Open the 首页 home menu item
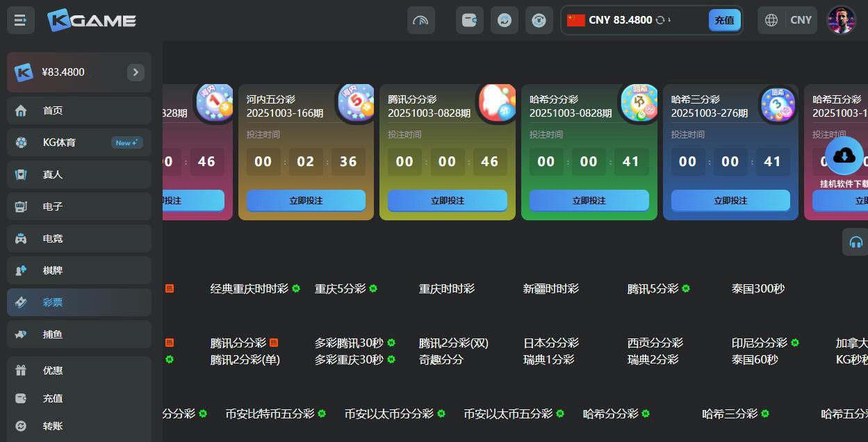Viewport: 868px width, 442px height. click(54, 110)
